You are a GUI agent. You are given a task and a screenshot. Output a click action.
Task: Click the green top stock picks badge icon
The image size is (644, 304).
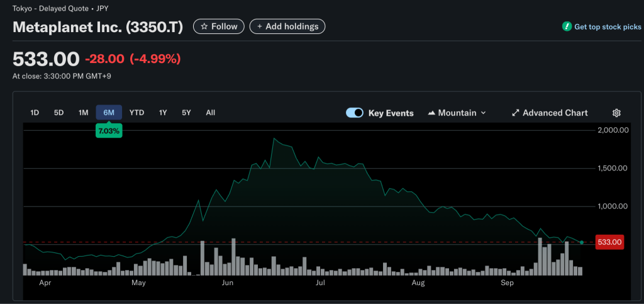click(567, 26)
